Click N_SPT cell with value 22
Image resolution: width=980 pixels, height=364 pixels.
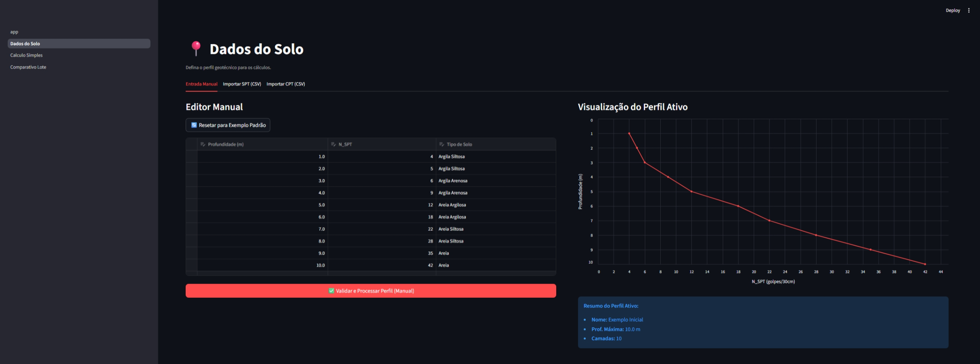(382, 229)
